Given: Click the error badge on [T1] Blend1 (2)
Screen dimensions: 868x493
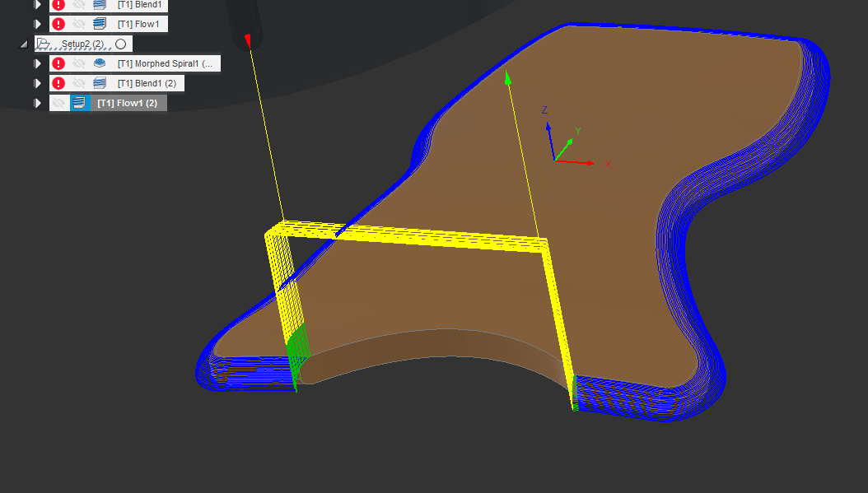Looking at the screenshot, I should 58,83.
